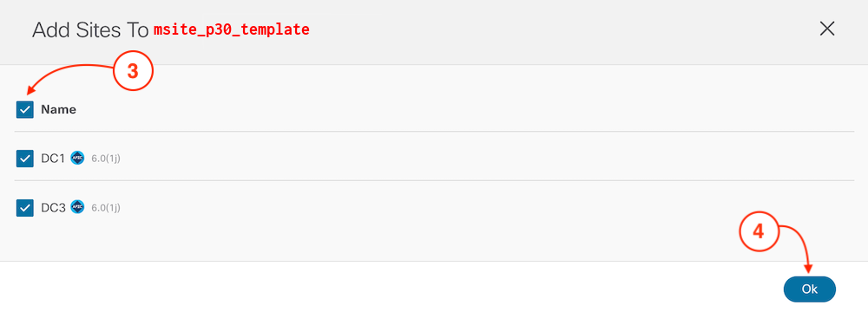Click the 6.0(1j) version text for DC1
This screenshot has height=312, width=868.
pos(106,159)
